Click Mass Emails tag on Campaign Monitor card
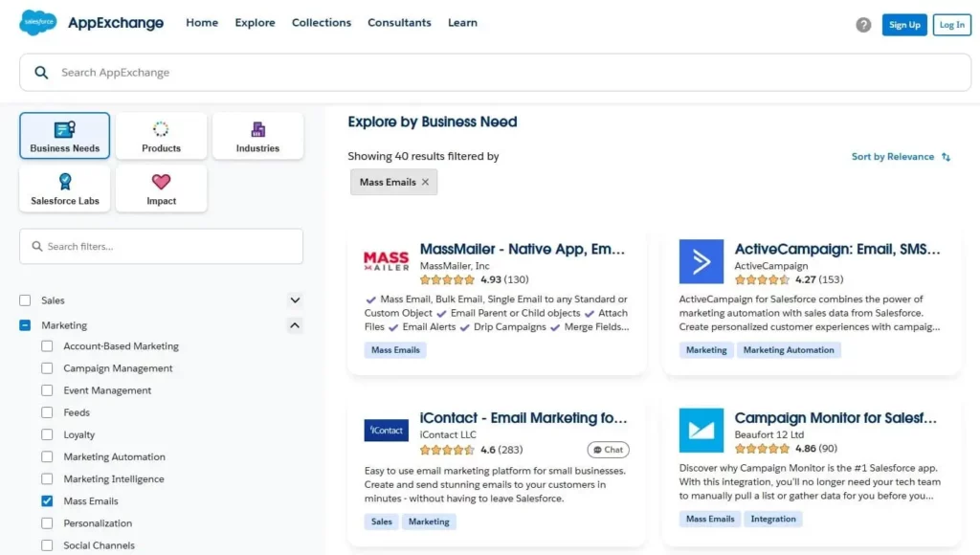The image size is (980, 555). click(710, 519)
